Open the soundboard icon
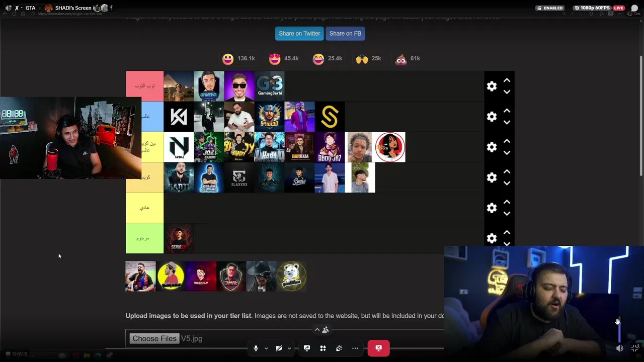This screenshot has height=362, width=644. coord(339,348)
